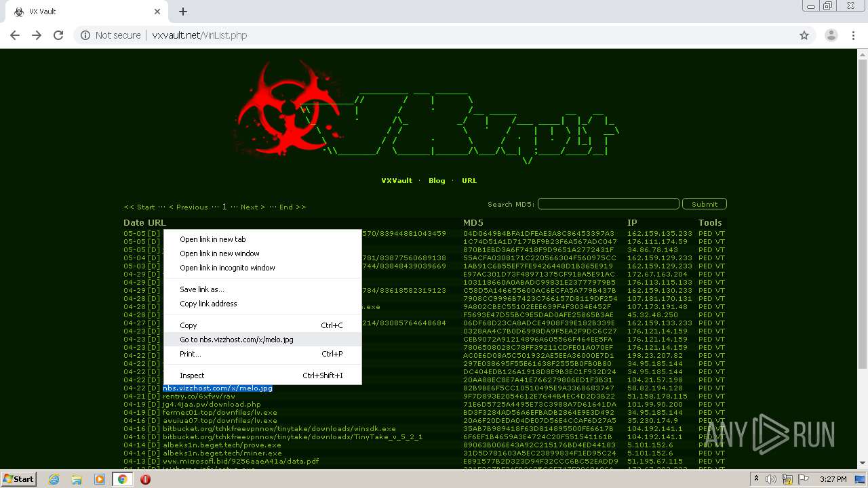Click the fermec01.top/downfiles/lv.exe entry
This screenshot has width=868, height=488.
coord(220,413)
